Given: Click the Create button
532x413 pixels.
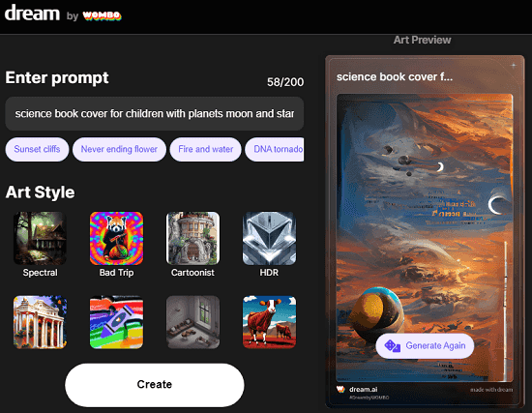Looking at the screenshot, I should [x=155, y=385].
